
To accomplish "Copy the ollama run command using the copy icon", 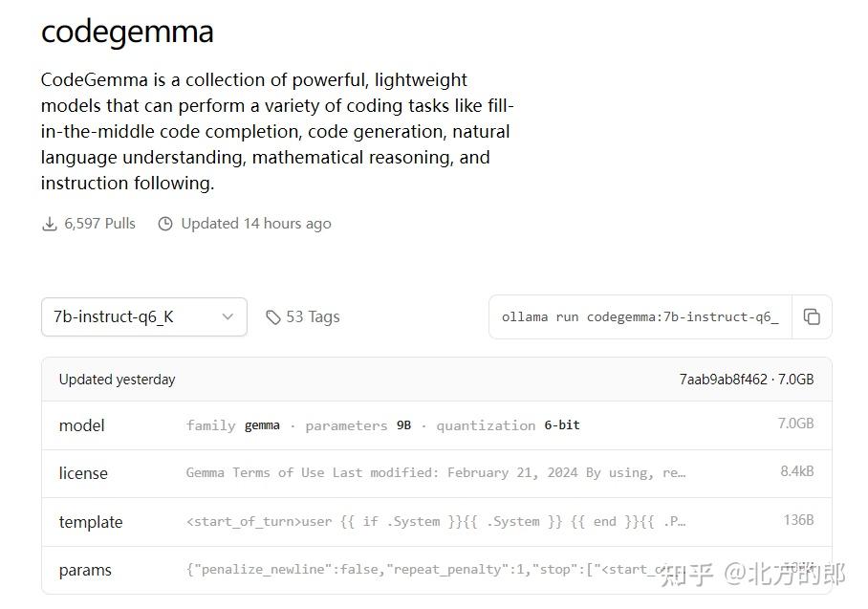I will pyautogui.click(x=812, y=316).
